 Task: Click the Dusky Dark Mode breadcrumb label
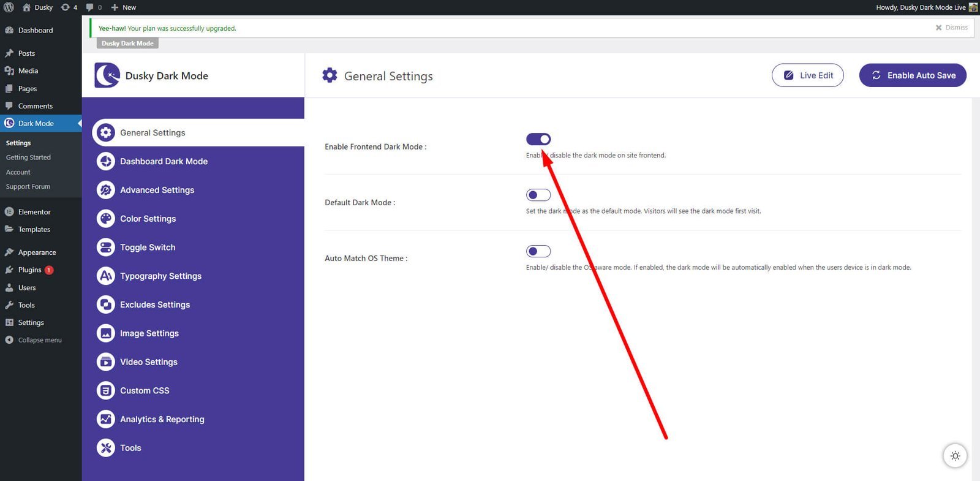click(x=127, y=44)
